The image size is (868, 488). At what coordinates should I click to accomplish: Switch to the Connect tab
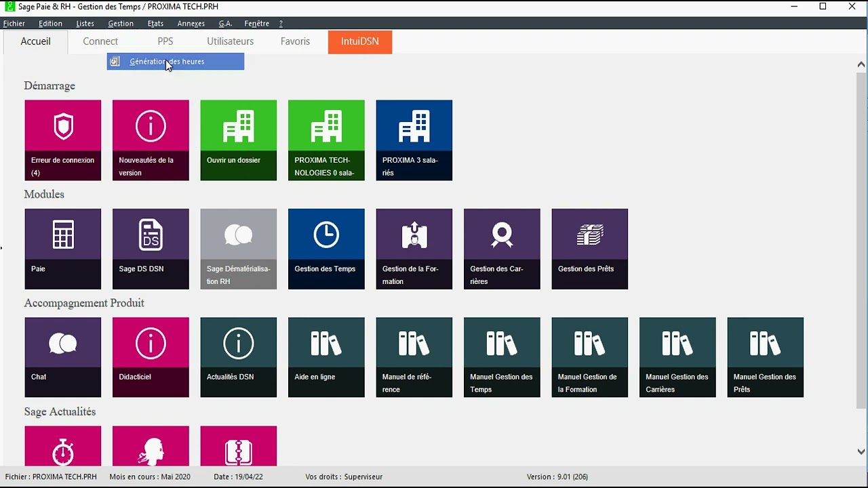pos(100,41)
